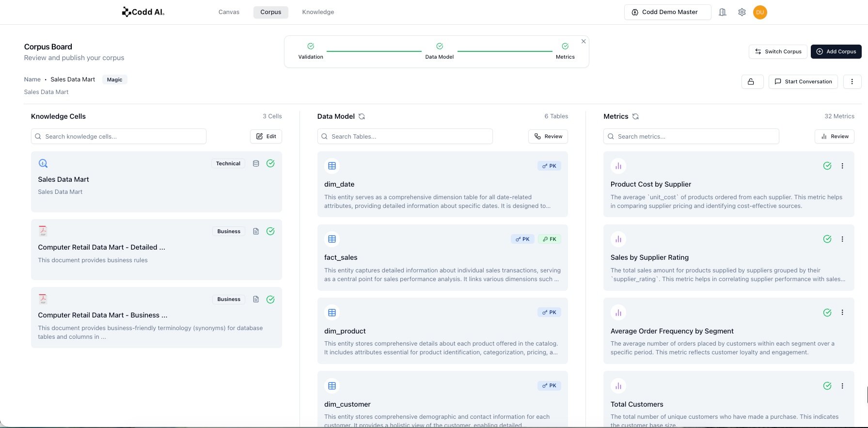The width and height of the screenshot is (868, 428).
Task: Open options for Average Order Frequency metric
Action: [x=842, y=313]
